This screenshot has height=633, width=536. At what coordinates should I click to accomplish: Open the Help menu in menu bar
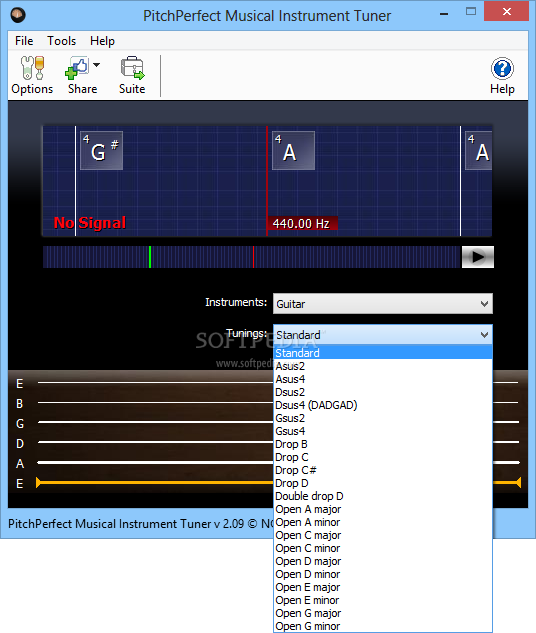point(102,41)
